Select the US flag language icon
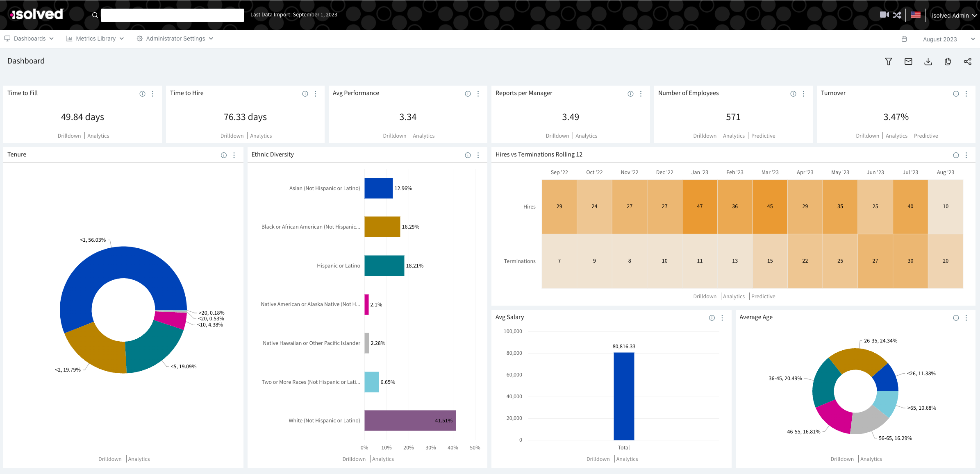Screen dimensions: 980x474 point(915,15)
